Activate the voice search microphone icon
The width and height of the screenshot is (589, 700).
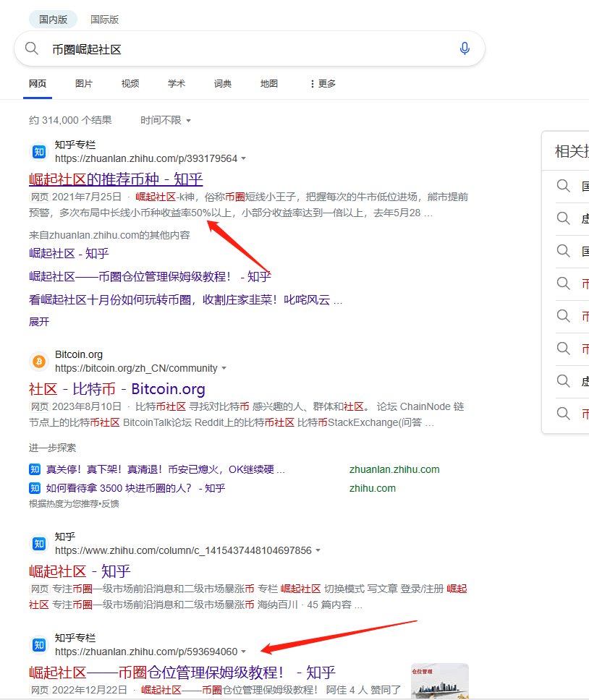[465, 48]
